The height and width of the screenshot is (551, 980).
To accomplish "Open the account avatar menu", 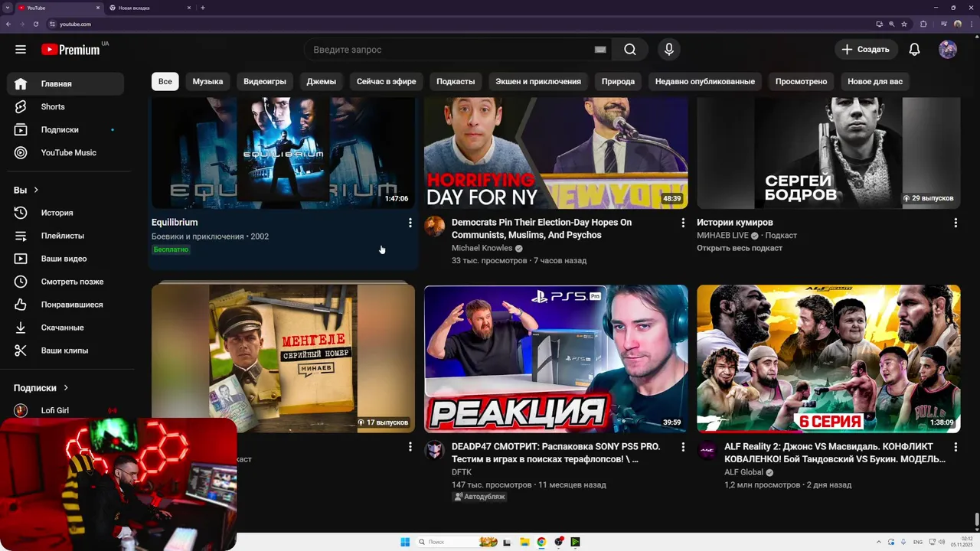I will click(948, 50).
